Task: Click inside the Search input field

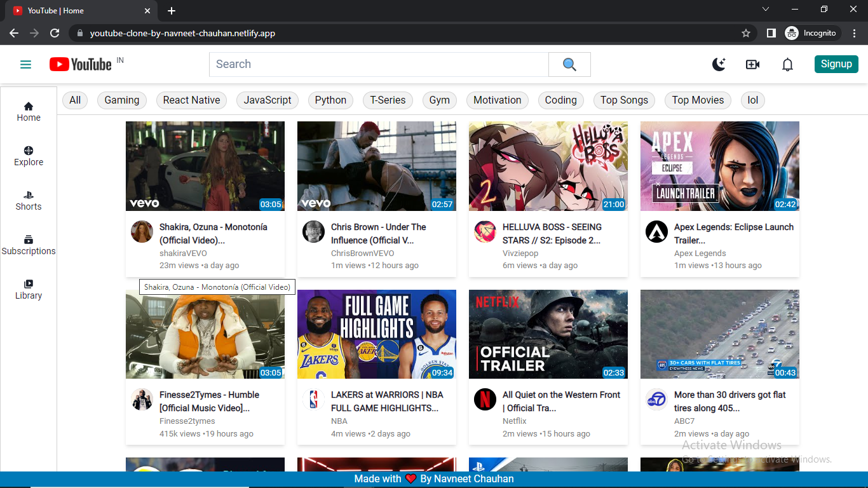Action: 378,64
